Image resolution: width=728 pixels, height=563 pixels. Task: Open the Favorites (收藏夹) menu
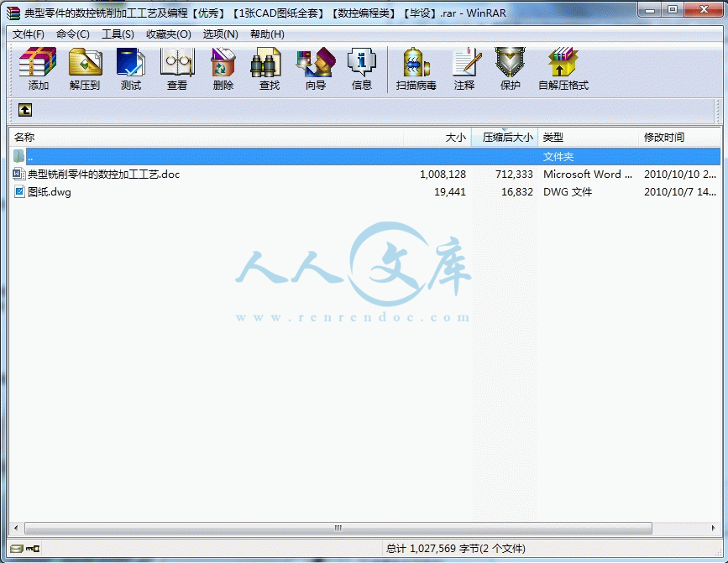(169, 34)
